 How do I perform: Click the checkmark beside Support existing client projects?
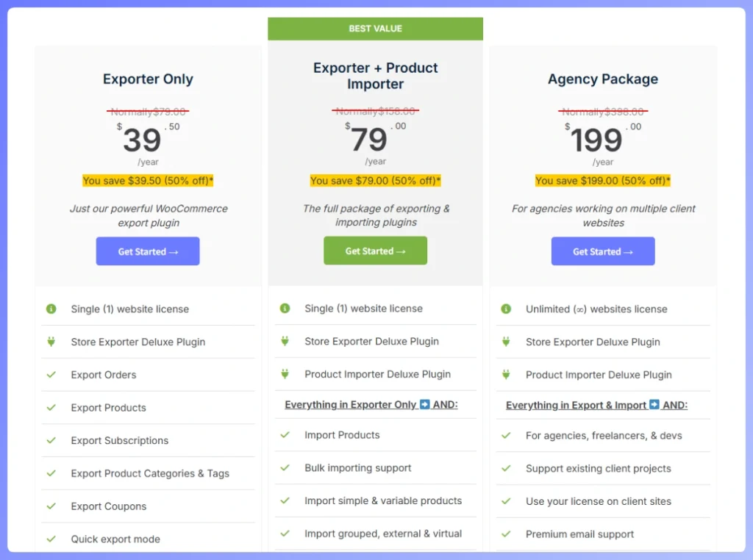click(x=505, y=468)
